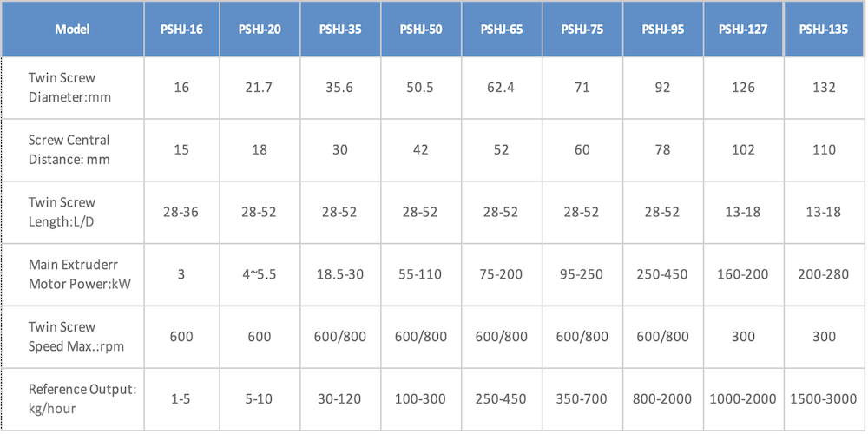Click the Twin Screw Diameter row label

click(x=69, y=88)
